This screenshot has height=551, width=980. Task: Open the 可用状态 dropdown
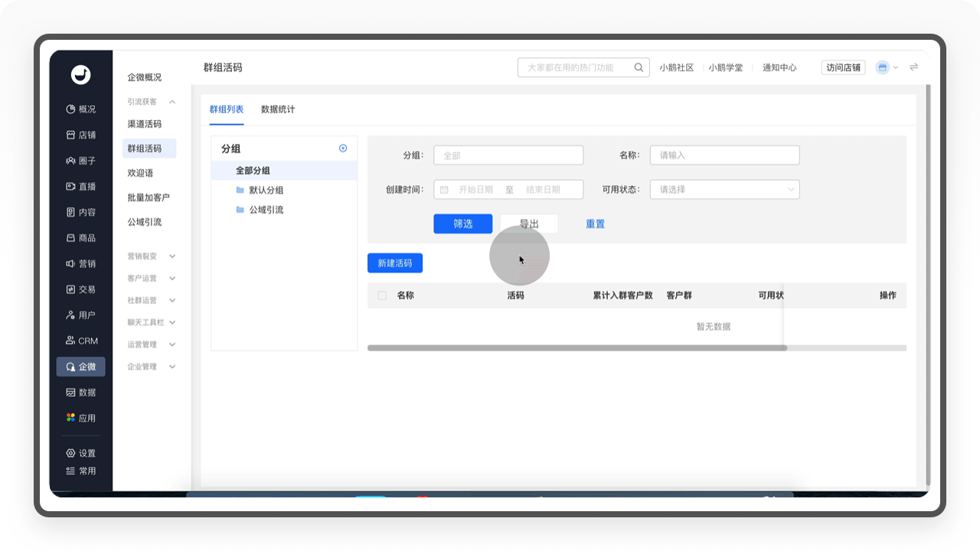(x=724, y=190)
